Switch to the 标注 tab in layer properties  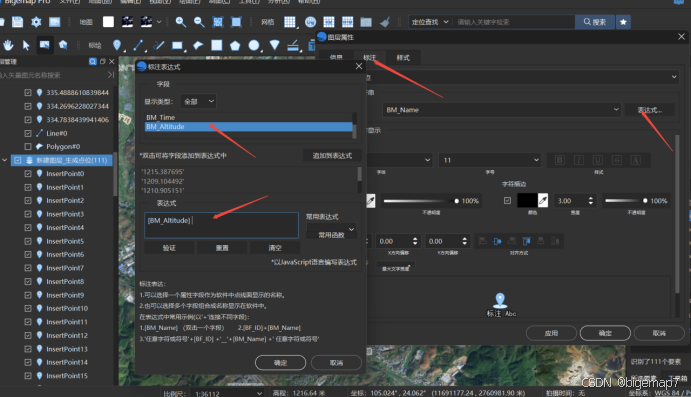click(369, 58)
